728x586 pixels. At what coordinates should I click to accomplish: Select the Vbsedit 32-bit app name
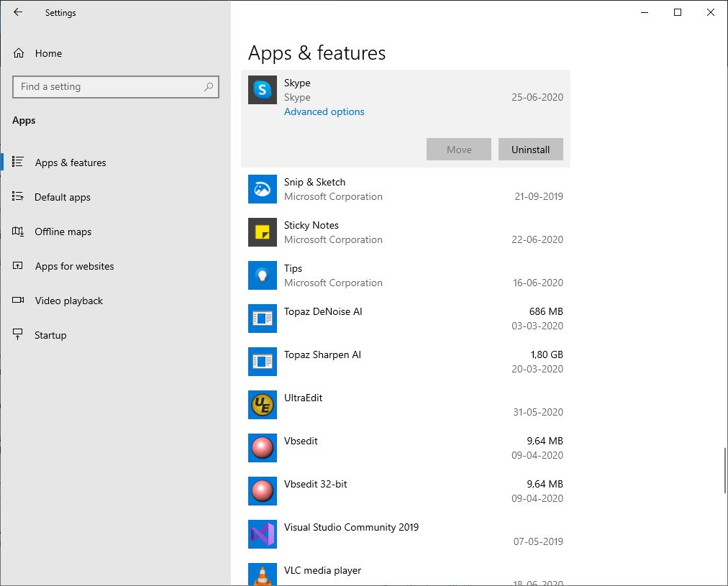[316, 484]
